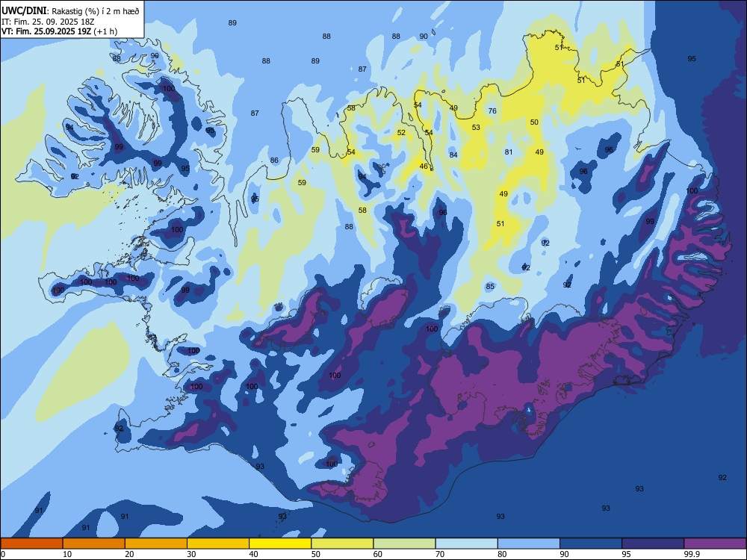Click the humidity value 81 on the map

[508, 152]
